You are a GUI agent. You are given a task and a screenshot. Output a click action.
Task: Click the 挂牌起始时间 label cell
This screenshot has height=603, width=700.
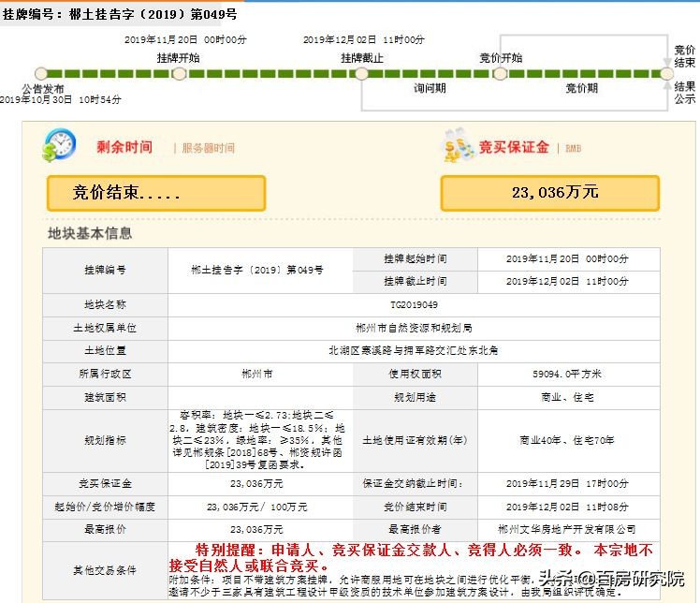pyautogui.click(x=416, y=258)
